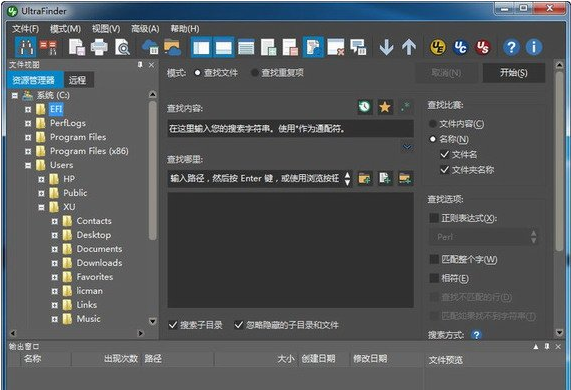
Task: Pin the 文件视图 panel
Action: (x=140, y=65)
